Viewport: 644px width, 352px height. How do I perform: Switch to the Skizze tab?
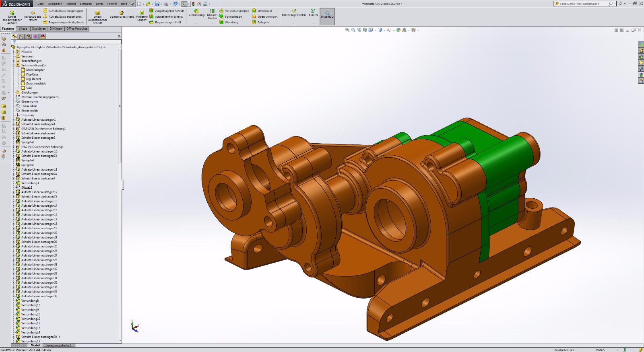click(23, 29)
